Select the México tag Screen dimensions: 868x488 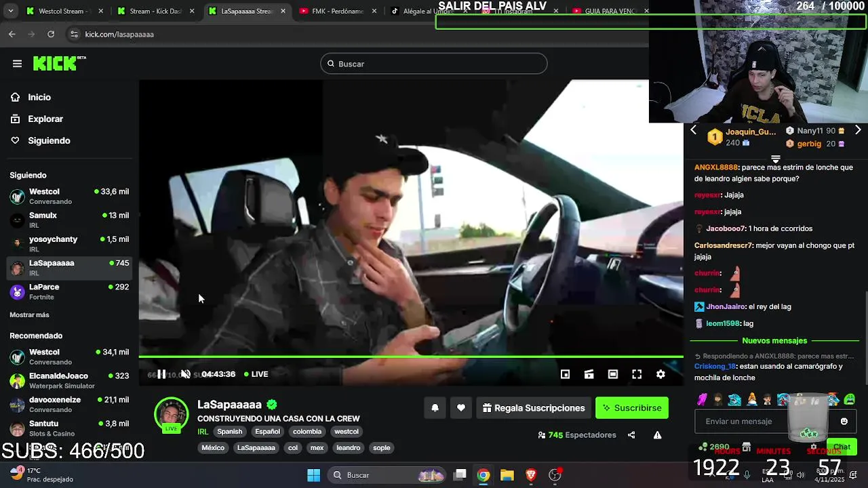(x=213, y=448)
